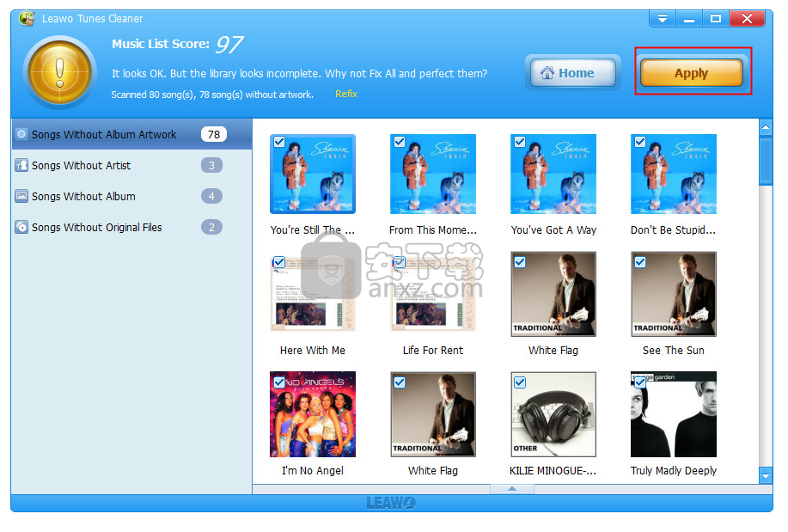
Task: Select See The Sun artwork thumbnail
Action: 674,294
